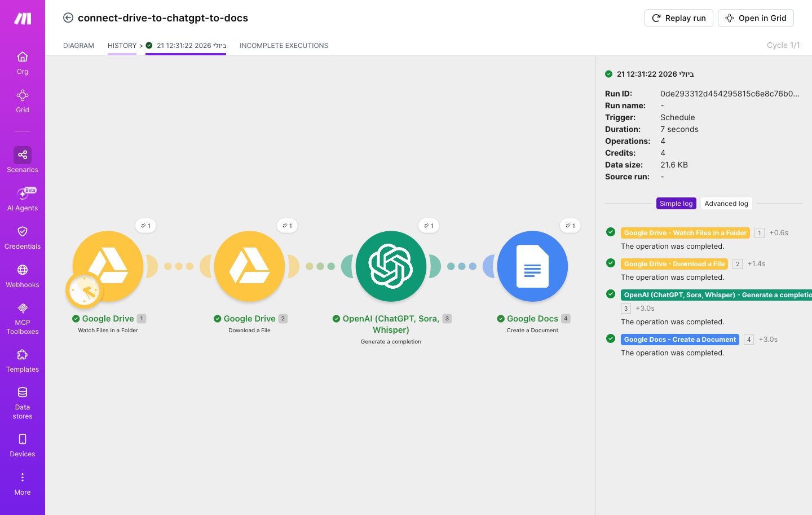Click green check beside Watch Files log entry
Screen dimensions: 812x515
coord(611,232)
